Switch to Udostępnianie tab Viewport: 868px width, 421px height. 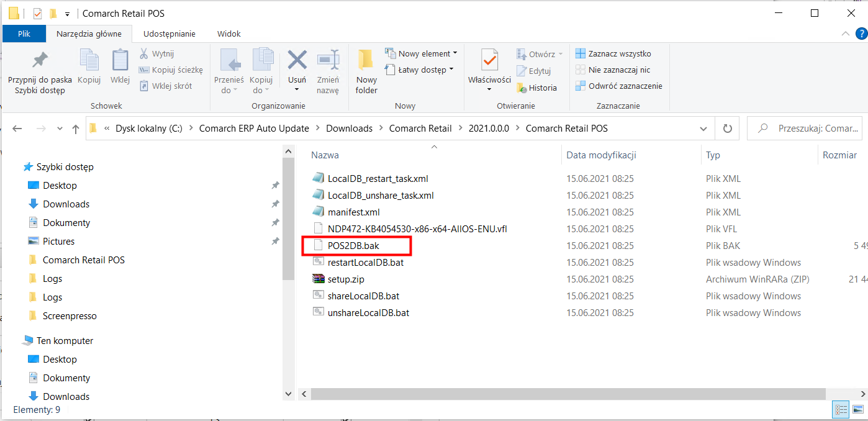170,34
